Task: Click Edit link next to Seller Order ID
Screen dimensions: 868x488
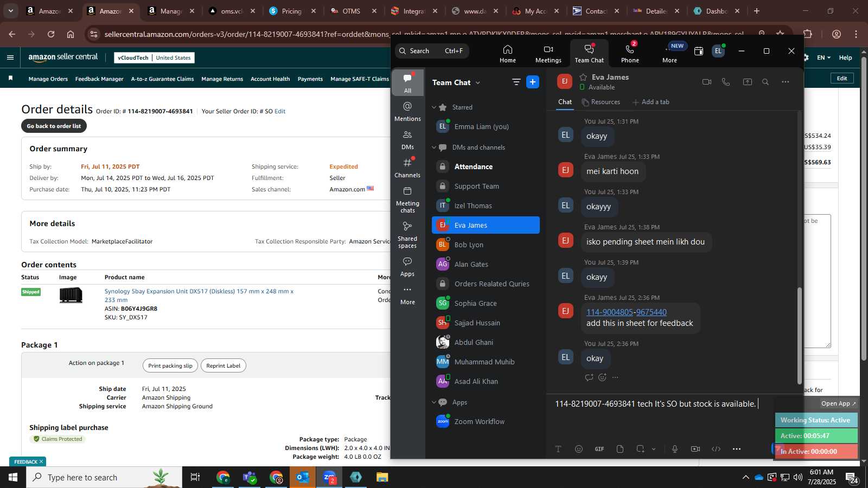Action: [x=280, y=111]
